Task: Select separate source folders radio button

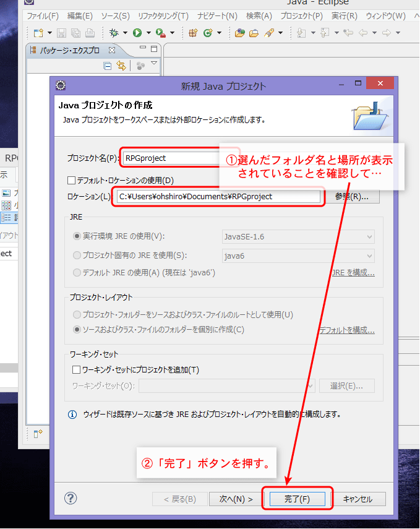Action: [x=77, y=330]
